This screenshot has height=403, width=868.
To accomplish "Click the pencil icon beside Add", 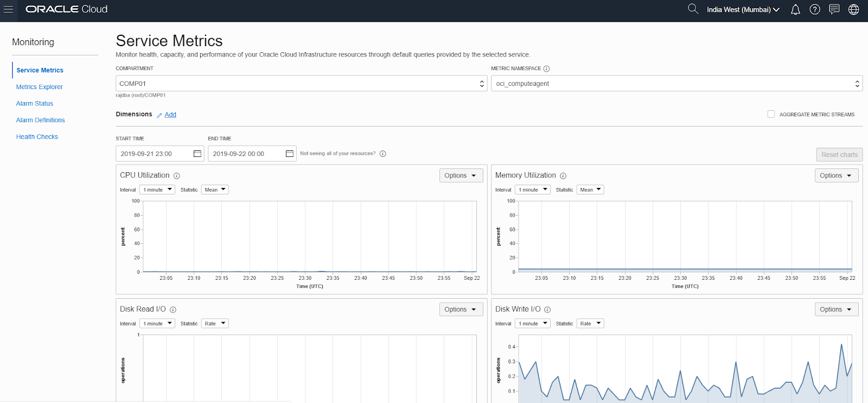I will click(x=159, y=115).
